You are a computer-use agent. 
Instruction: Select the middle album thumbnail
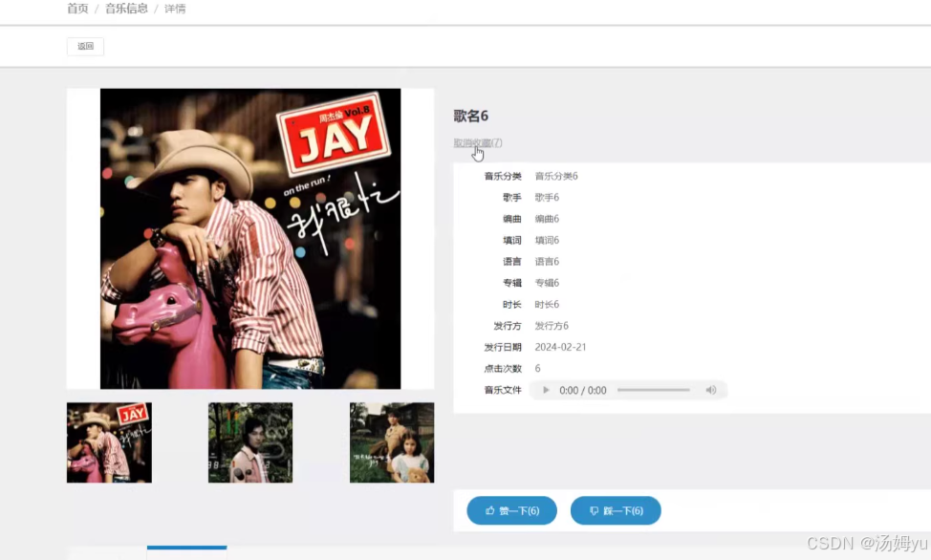[x=249, y=442]
